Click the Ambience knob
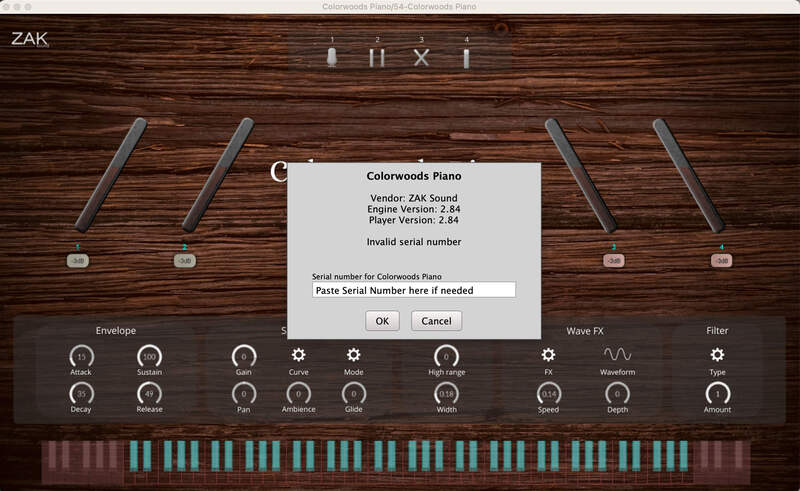This screenshot has height=491, width=800. (298, 394)
